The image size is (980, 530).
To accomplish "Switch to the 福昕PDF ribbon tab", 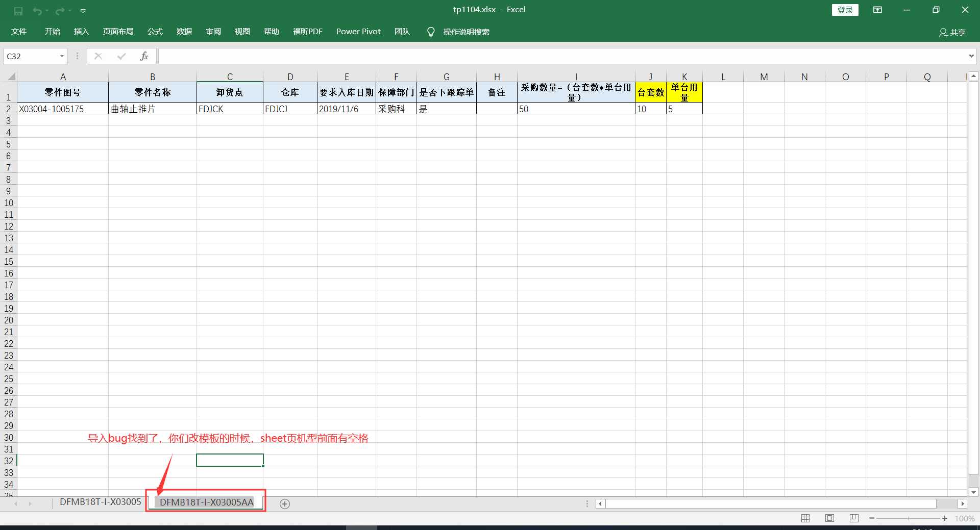I will [307, 32].
